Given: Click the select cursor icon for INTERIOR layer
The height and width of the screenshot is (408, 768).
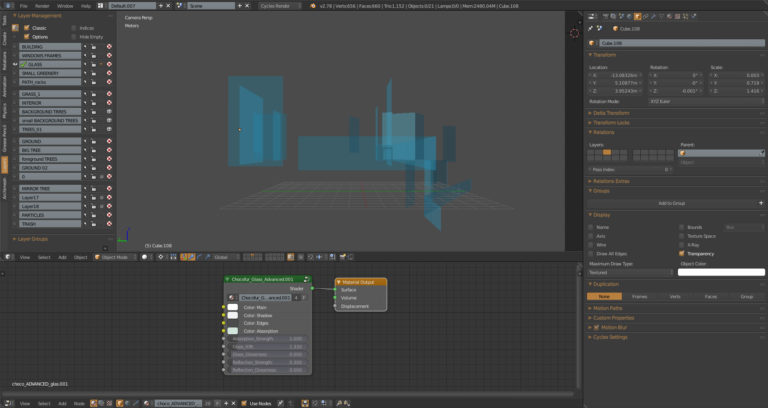Looking at the screenshot, I should [x=85, y=102].
